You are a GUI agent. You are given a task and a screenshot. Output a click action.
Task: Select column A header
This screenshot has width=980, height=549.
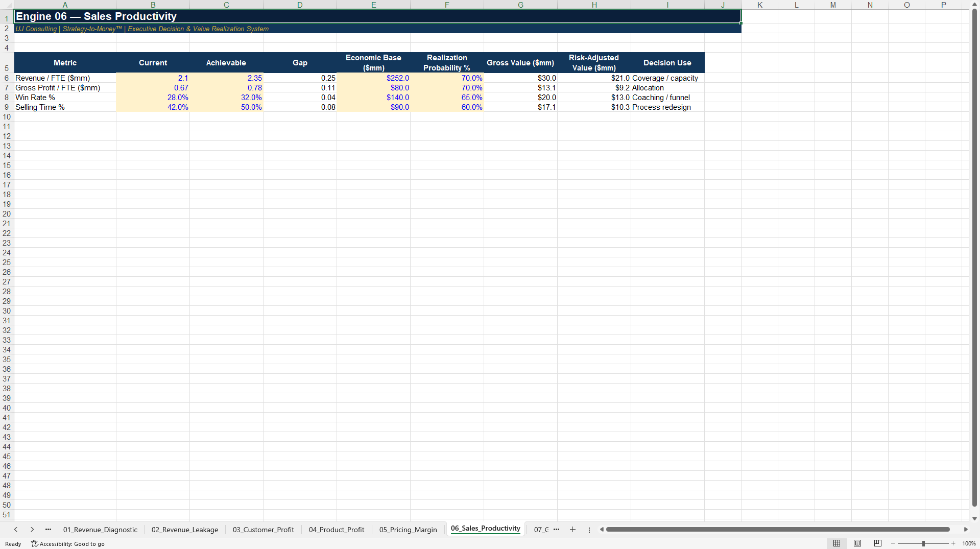[x=65, y=5]
